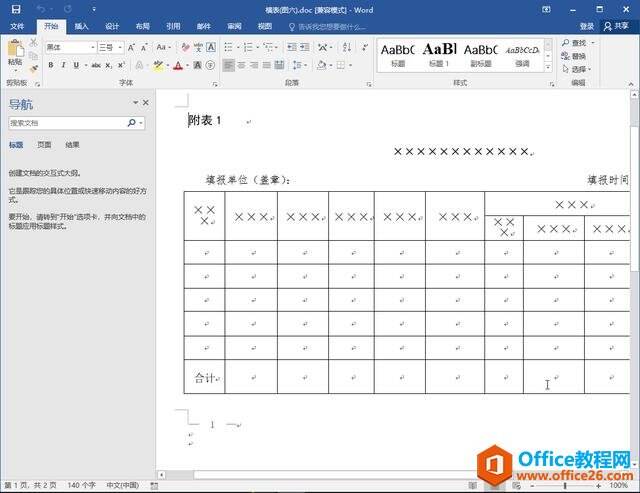The image size is (640, 493).
Task: Click the enclosed character icon
Action: click(x=210, y=65)
